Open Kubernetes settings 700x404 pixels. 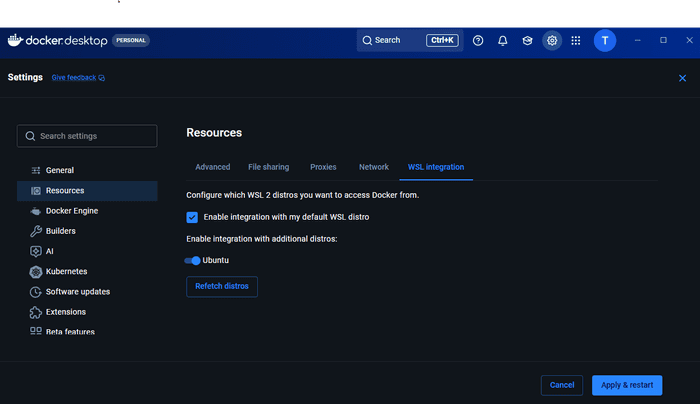tap(87, 271)
